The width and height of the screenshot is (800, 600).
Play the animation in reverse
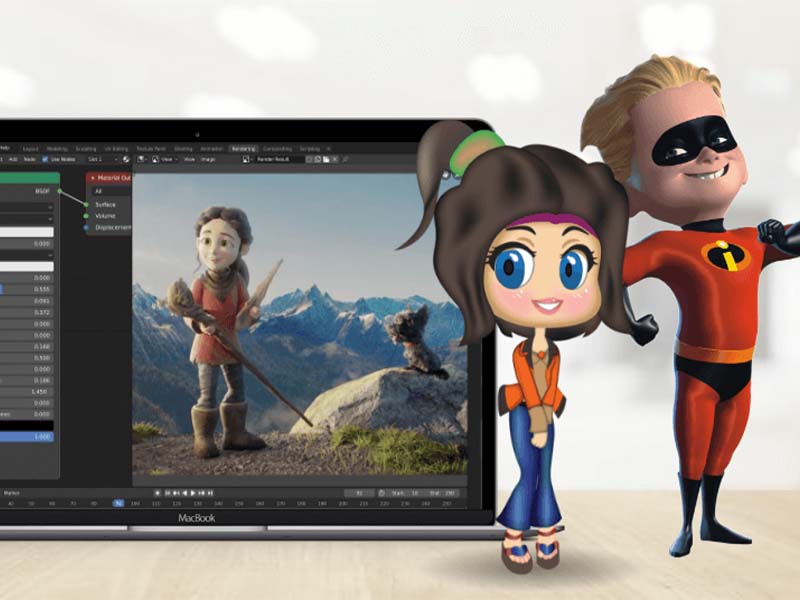(x=185, y=491)
